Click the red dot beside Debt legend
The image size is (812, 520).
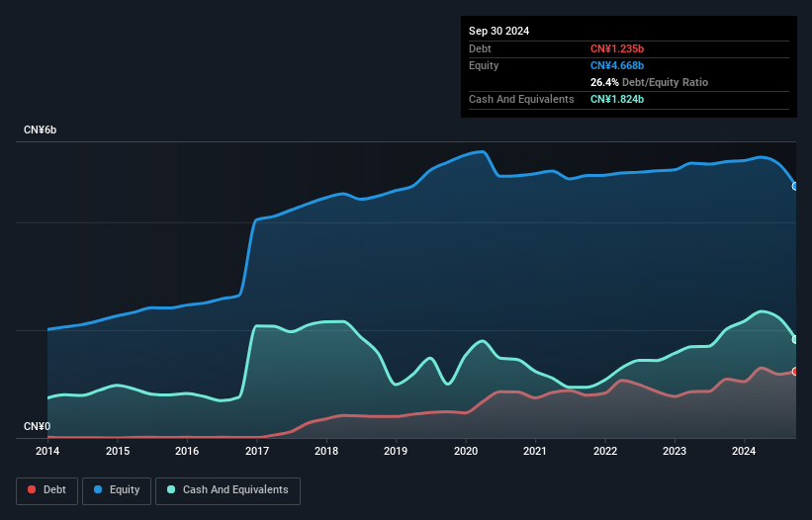pos(31,490)
